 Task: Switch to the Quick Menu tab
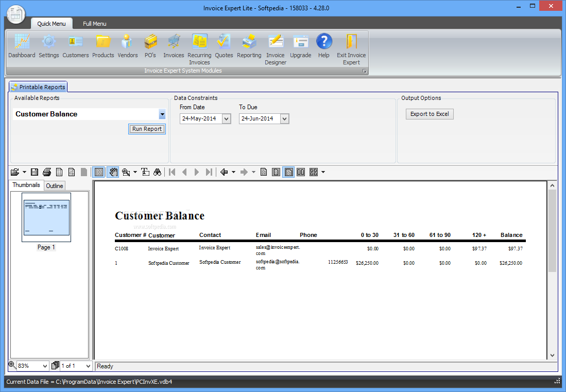52,24
